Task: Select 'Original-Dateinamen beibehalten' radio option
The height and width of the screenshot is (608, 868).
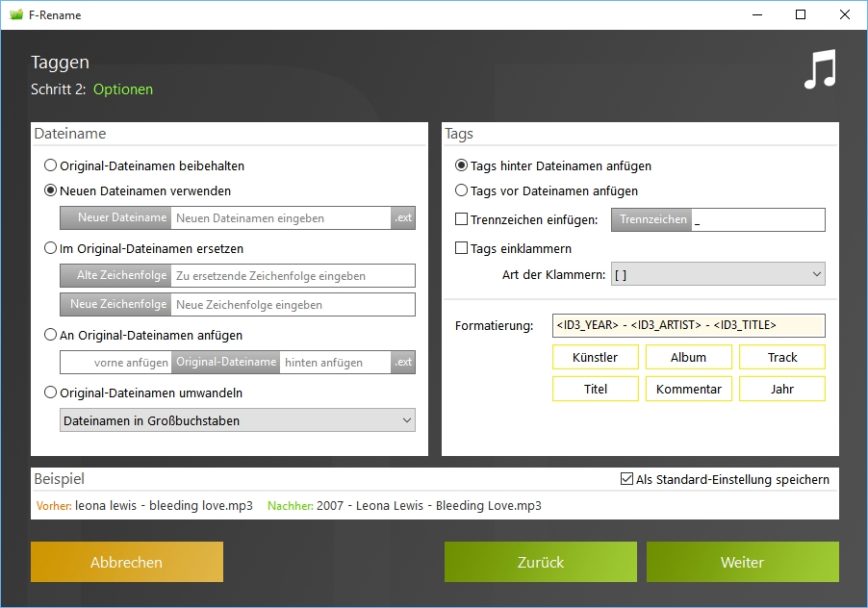Action: 51,165
